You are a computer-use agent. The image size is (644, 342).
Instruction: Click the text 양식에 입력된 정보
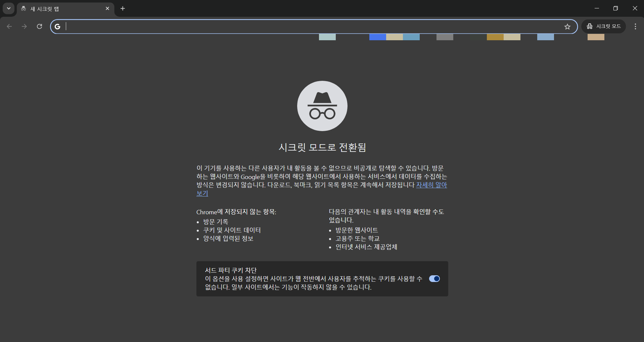(228, 238)
